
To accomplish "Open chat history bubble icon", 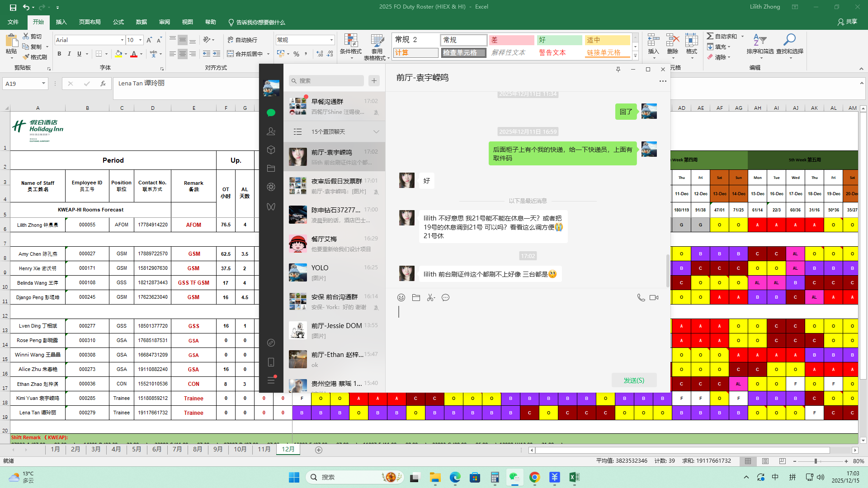I will (x=445, y=297).
